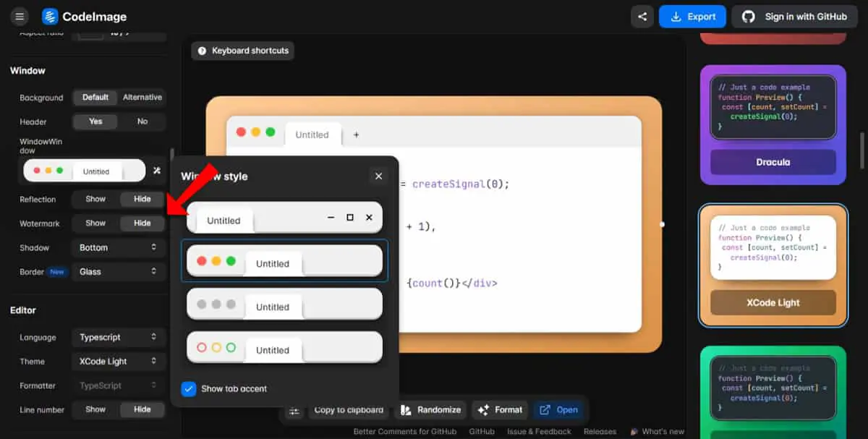Screen dimensions: 868x439
Task: Open the GitHub footer link
Action: coord(482,432)
